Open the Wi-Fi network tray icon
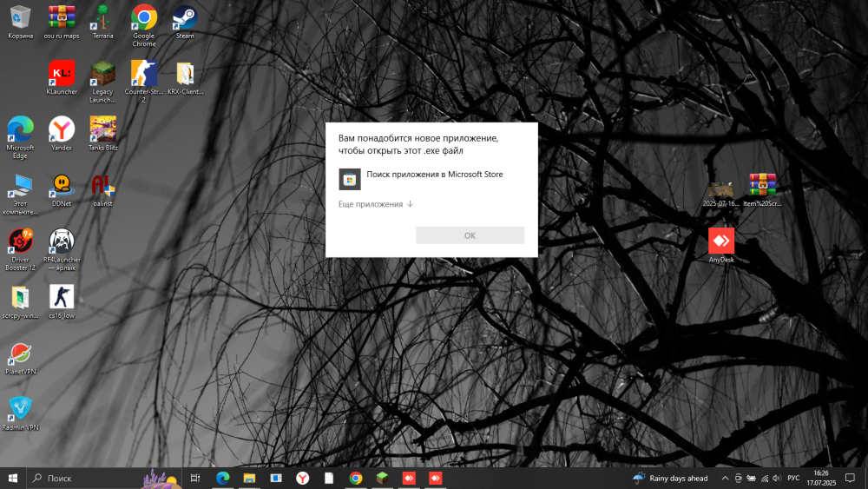868x489 pixels. pos(765,478)
